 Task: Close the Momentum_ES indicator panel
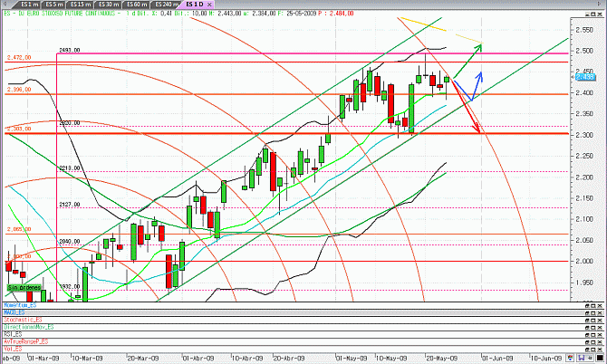600,305
